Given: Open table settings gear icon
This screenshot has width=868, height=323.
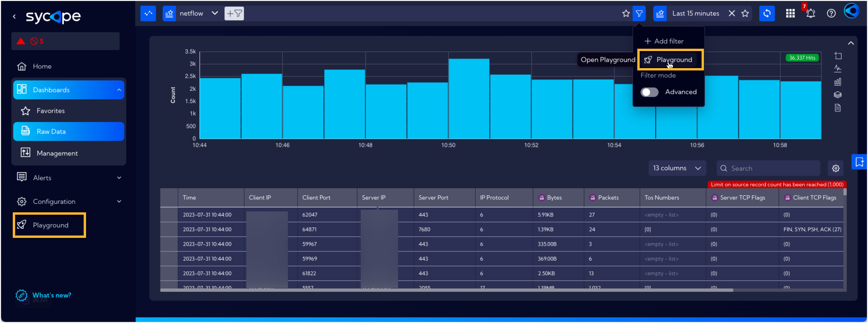Looking at the screenshot, I should click(x=835, y=168).
